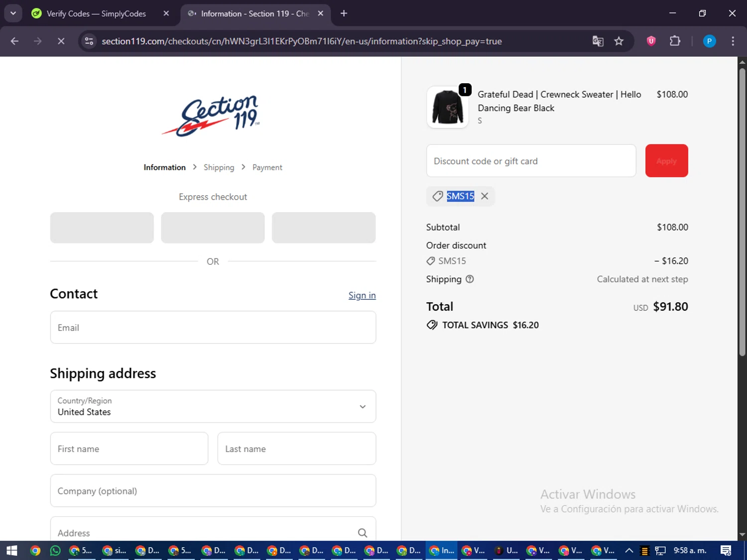Click the Section 119 logo
The height and width of the screenshot is (560, 747).
[x=211, y=115]
